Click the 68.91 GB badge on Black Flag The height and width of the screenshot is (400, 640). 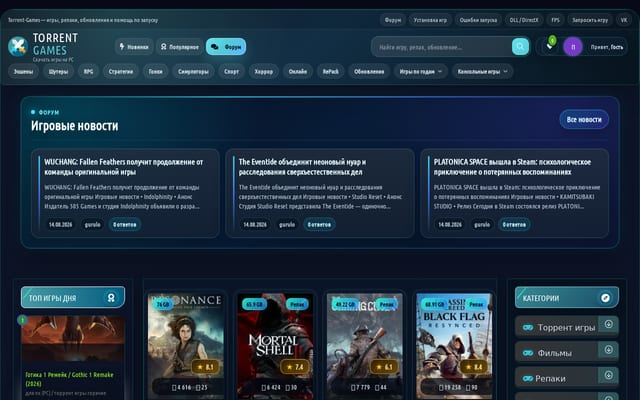pos(434,304)
